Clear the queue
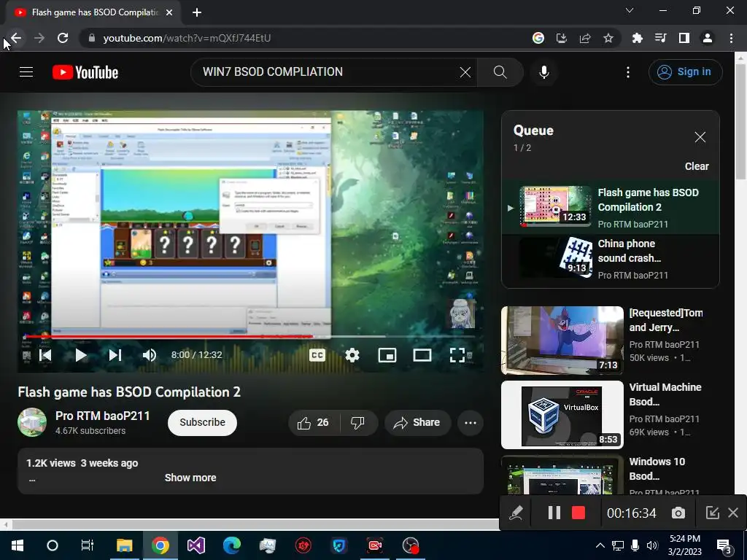747x560 pixels. pos(697,166)
